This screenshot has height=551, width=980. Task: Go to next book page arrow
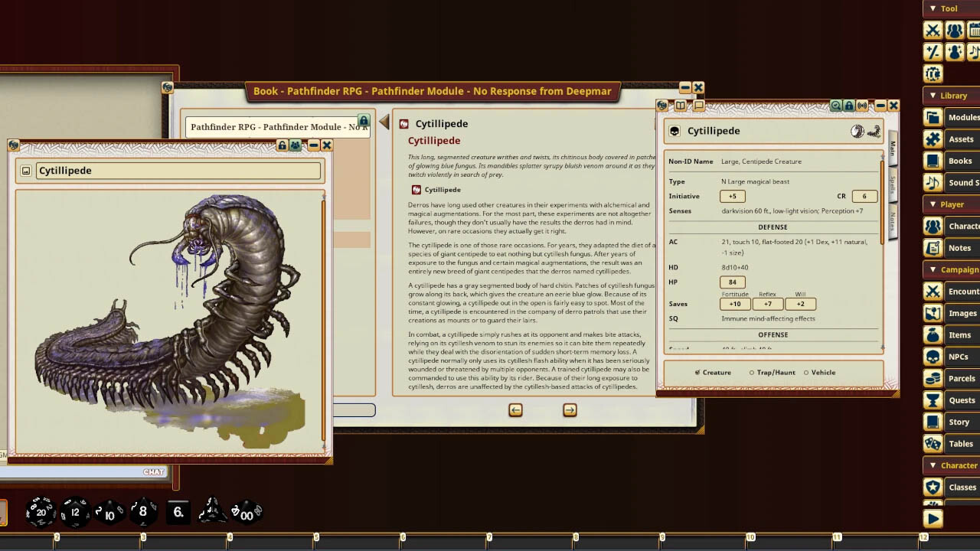(x=570, y=410)
